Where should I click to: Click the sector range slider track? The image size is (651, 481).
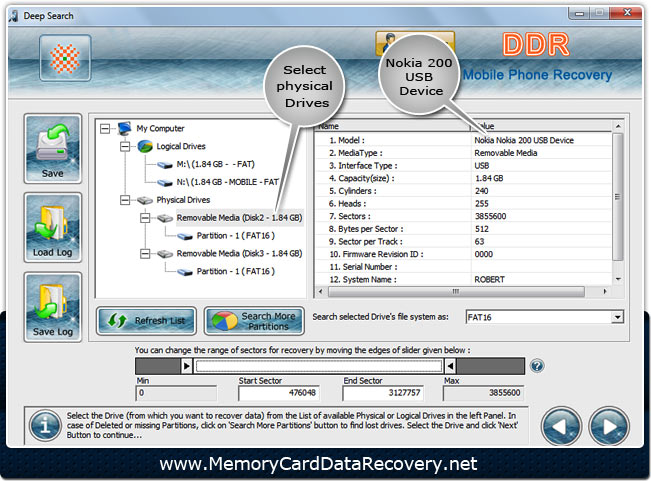coord(318,366)
